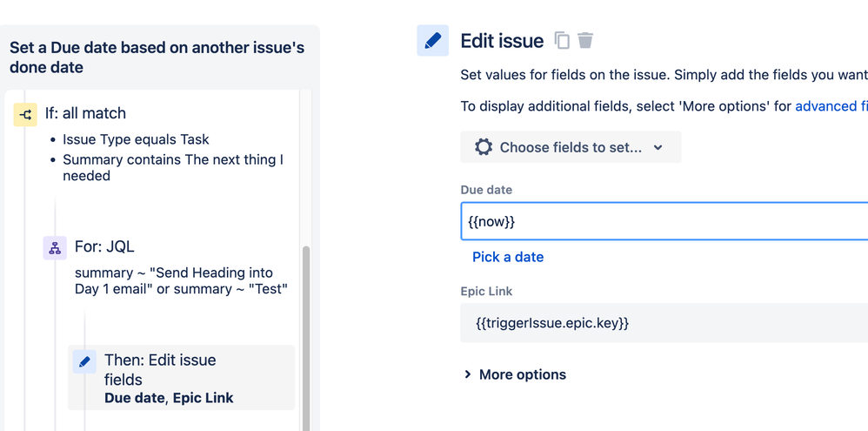
Task: Click the Pick a date link
Action: coord(508,257)
